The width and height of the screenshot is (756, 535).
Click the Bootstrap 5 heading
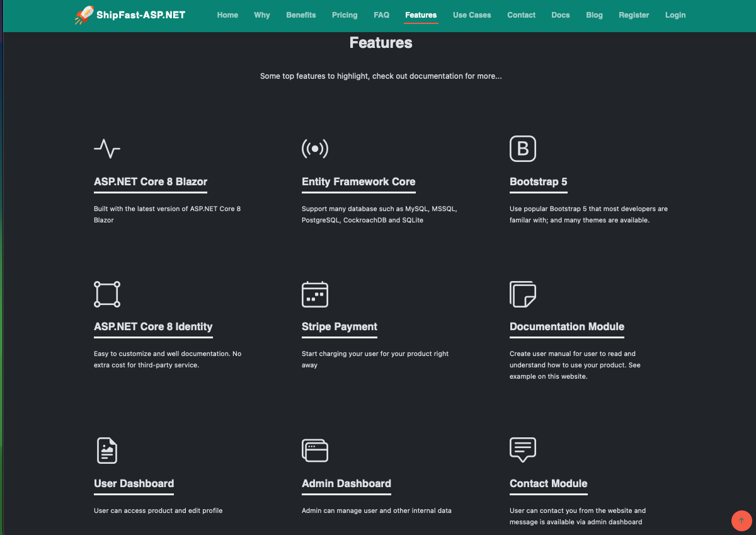tap(539, 181)
